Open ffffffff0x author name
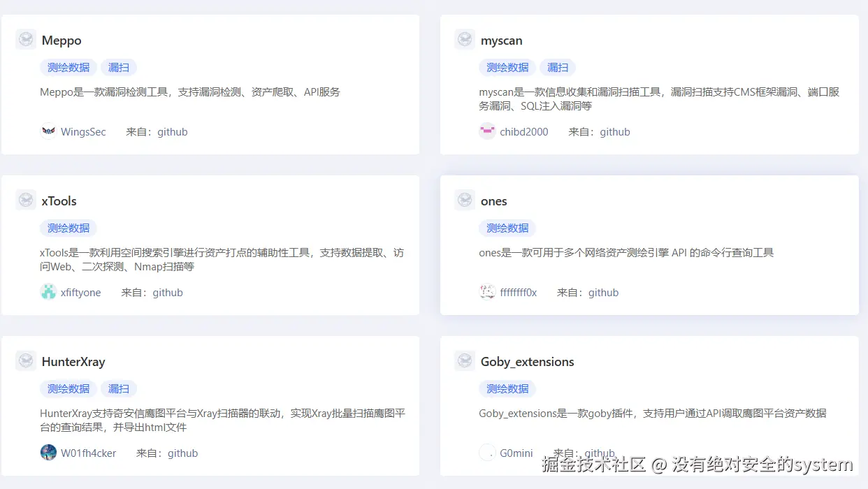Screen dimensions: 868x489 pos(518,293)
